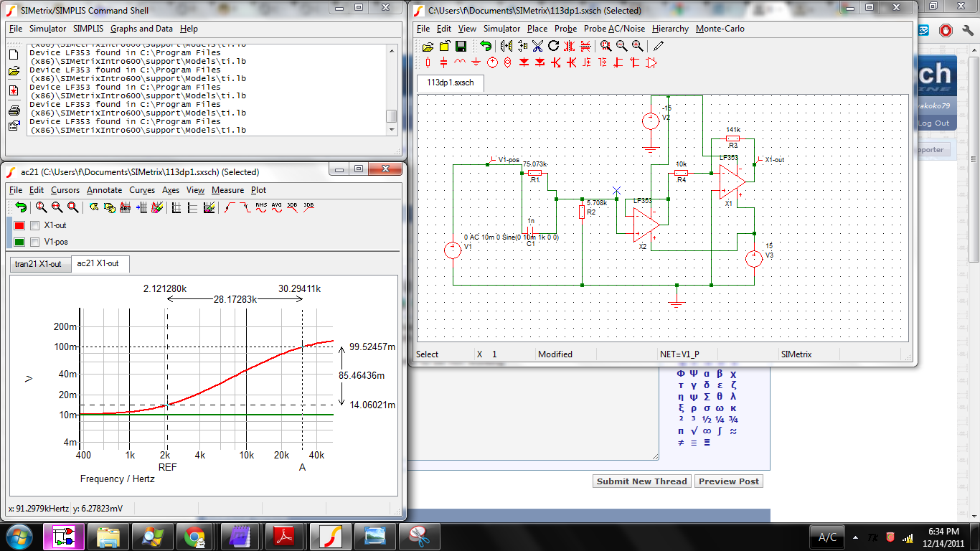Click the Save floppy disk icon in schematic window
The image size is (980, 551).
(x=461, y=46)
